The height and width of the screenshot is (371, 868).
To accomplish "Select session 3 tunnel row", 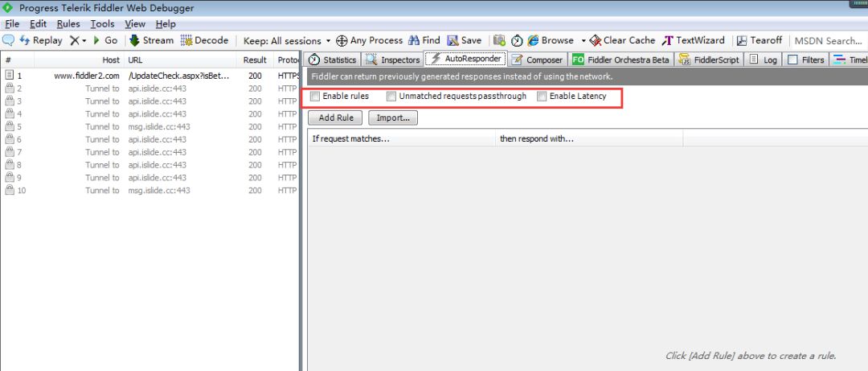I will point(149,101).
